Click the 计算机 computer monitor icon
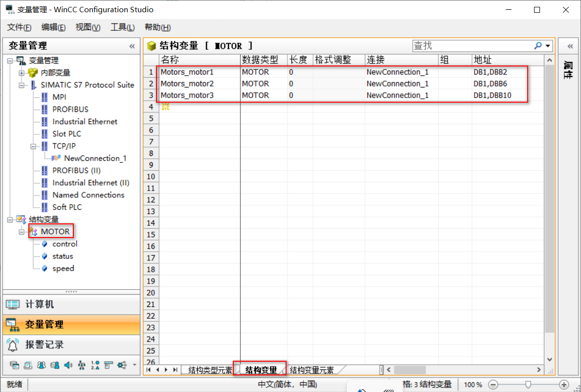Image resolution: width=581 pixels, height=392 pixels. (13, 305)
